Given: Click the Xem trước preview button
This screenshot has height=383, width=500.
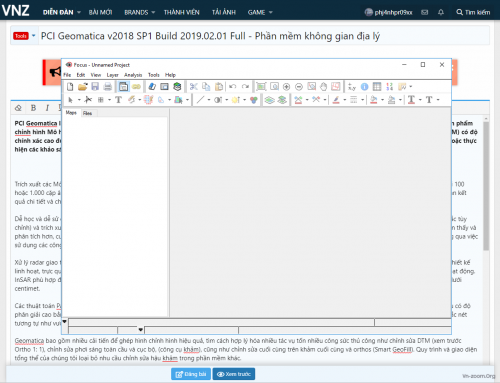Looking at the screenshot, I should click(x=234, y=374).
